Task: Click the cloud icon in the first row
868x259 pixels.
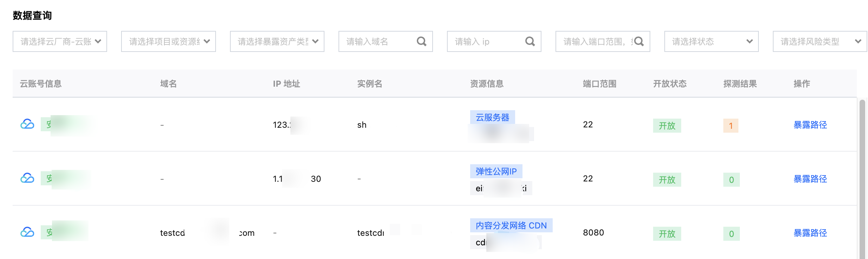Action: point(27,124)
